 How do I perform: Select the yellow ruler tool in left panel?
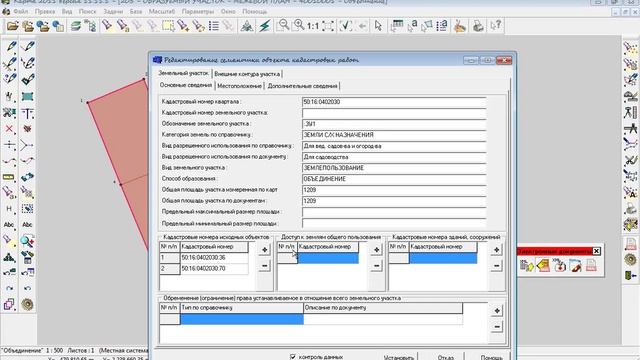9,177
